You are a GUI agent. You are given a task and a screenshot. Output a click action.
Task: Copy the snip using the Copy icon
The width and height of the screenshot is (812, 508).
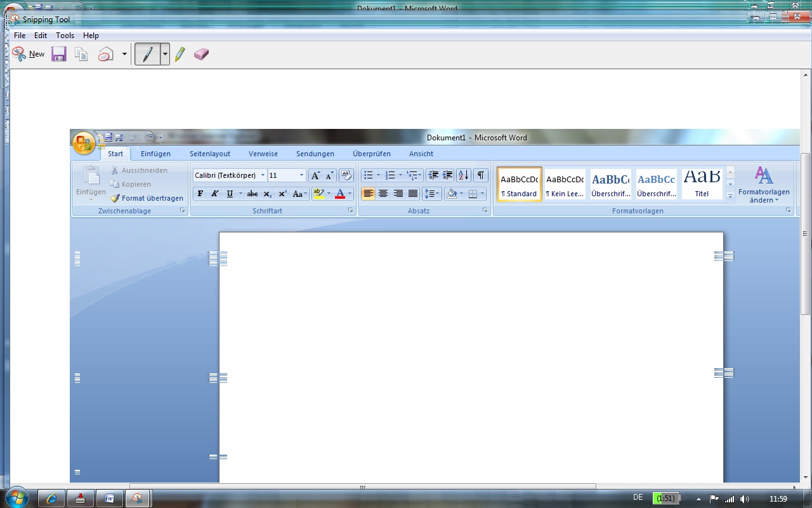coord(81,54)
